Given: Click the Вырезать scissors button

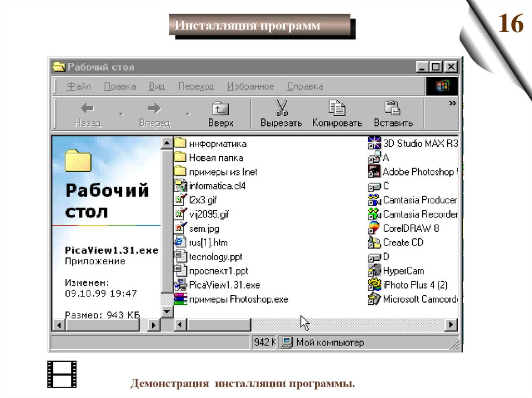Looking at the screenshot, I should [x=281, y=114].
